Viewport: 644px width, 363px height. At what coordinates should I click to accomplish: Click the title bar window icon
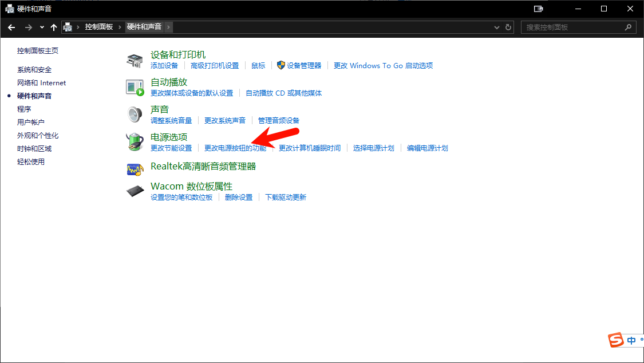coord(10,9)
